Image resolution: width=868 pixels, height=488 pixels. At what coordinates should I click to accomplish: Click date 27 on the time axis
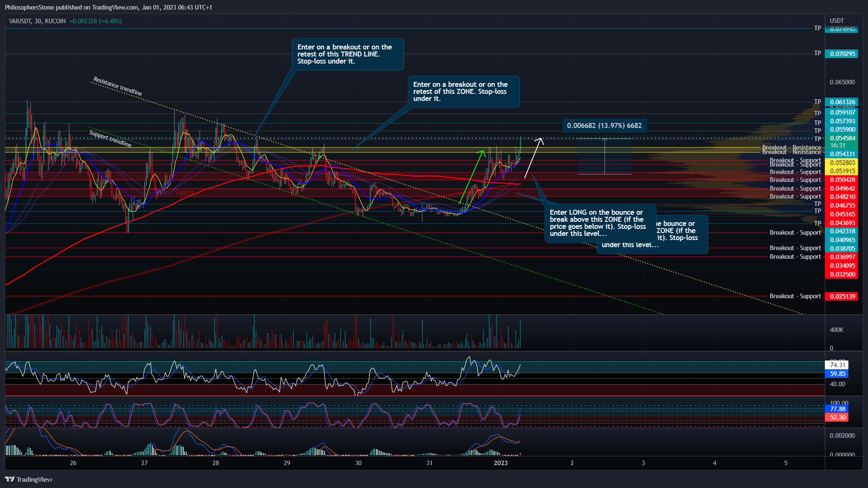144,463
